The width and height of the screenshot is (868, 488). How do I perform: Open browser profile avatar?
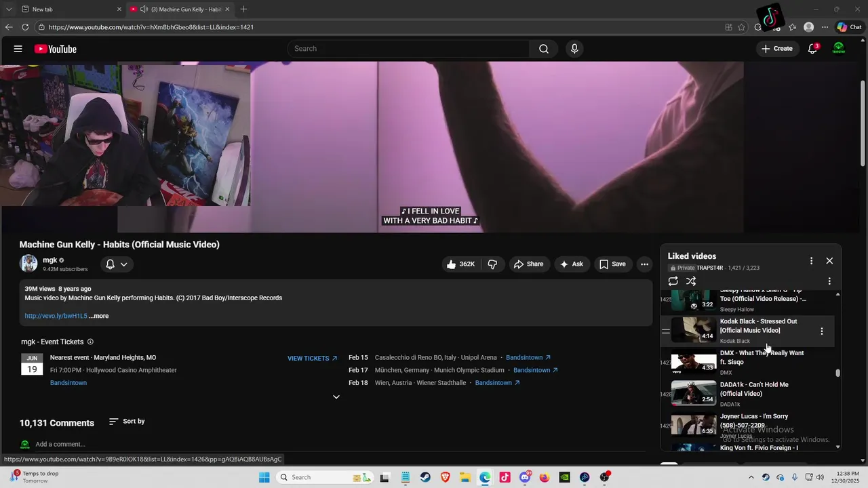coord(808,27)
